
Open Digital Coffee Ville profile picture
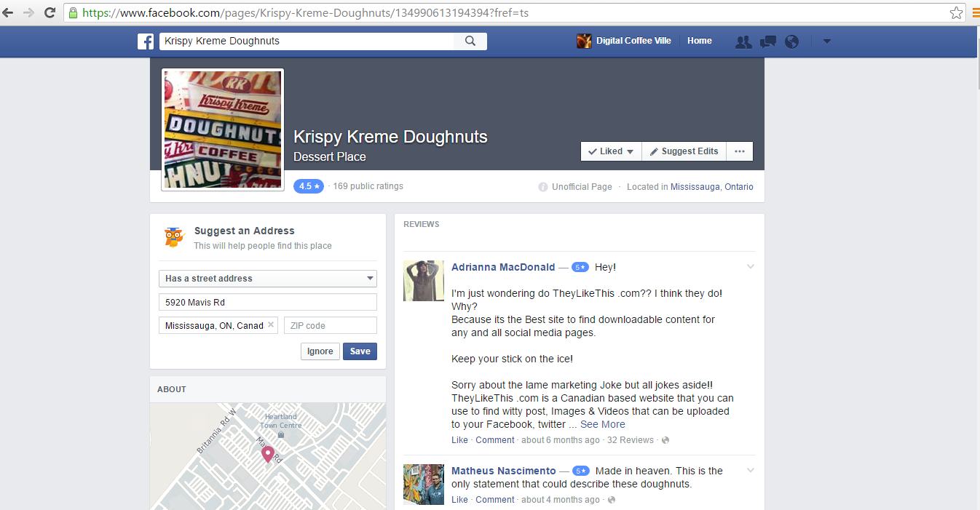(x=584, y=41)
